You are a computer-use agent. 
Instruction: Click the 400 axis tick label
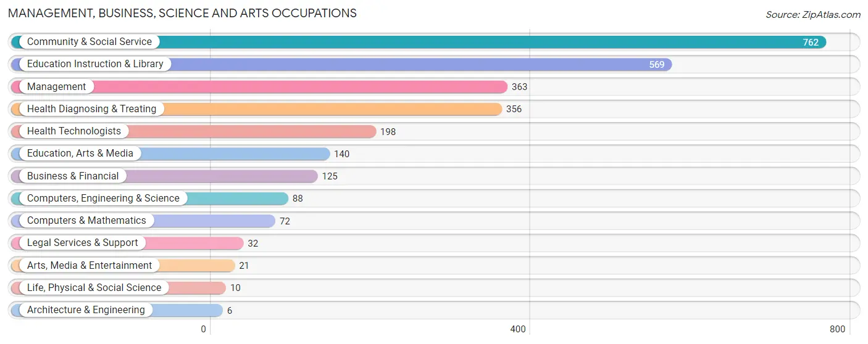pos(518,329)
